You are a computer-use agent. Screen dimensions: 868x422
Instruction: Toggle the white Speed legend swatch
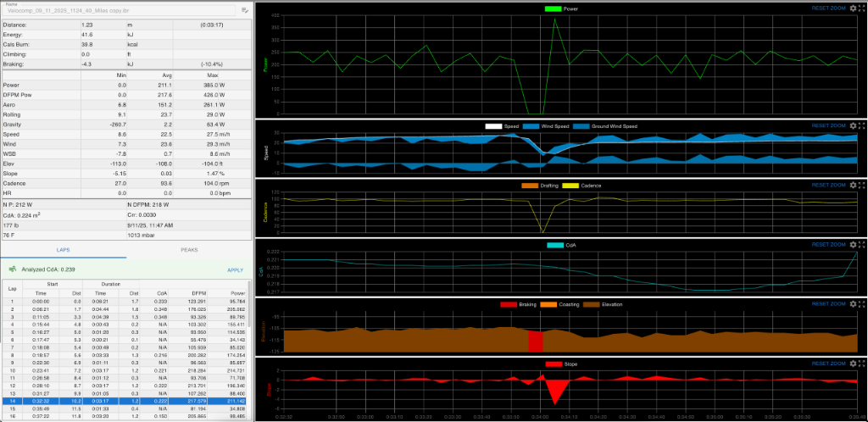point(493,126)
